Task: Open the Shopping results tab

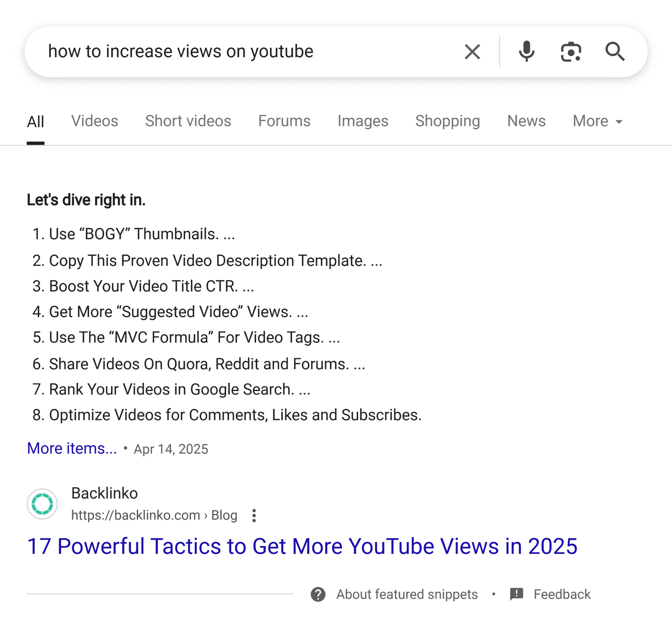Action: 448,121
